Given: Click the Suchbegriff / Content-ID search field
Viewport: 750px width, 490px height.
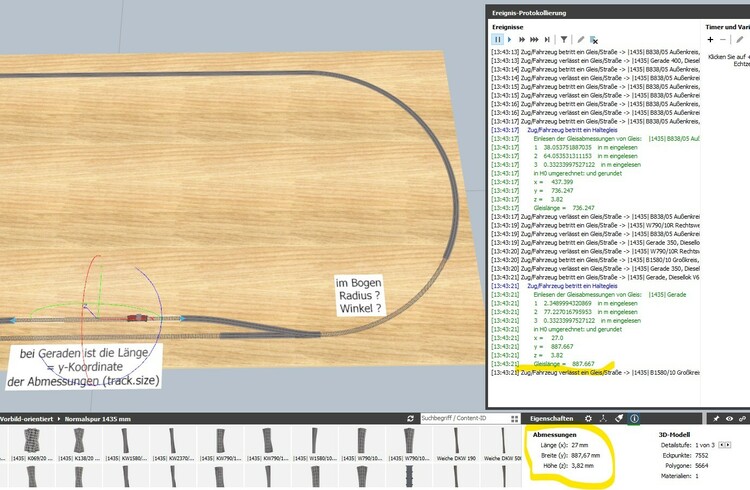Looking at the screenshot, I should [464, 418].
